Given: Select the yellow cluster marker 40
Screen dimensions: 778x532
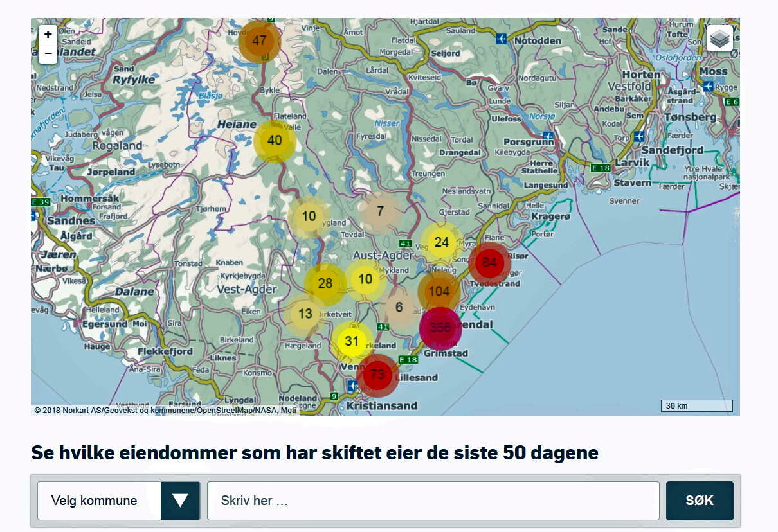Looking at the screenshot, I should [275, 141].
